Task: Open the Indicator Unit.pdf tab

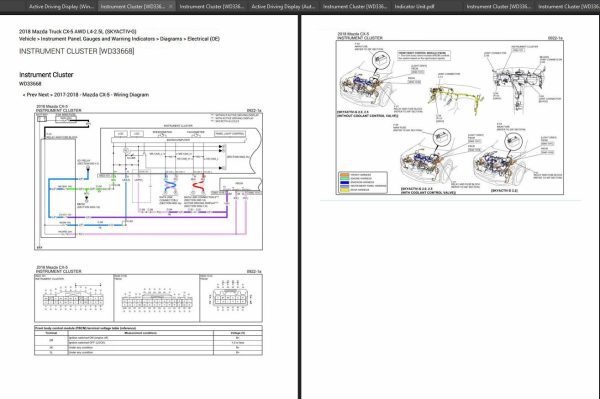Action: (x=414, y=7)
